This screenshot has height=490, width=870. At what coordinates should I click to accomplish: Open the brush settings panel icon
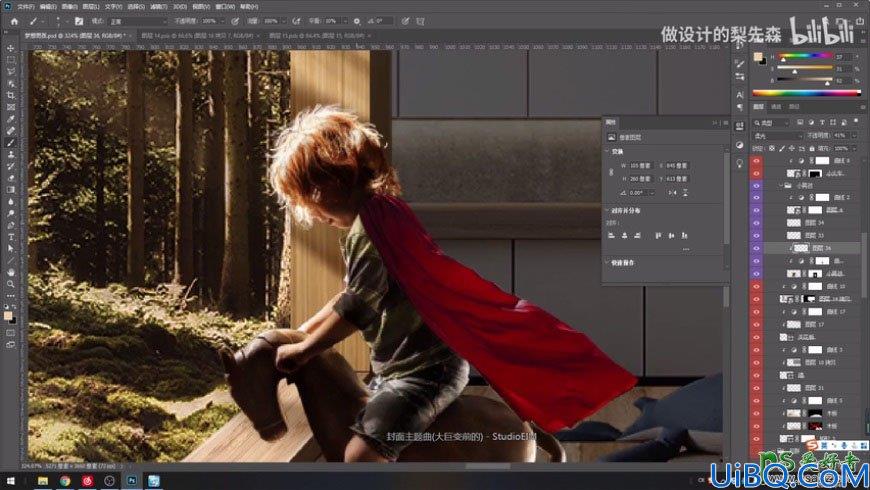point(79,21)
